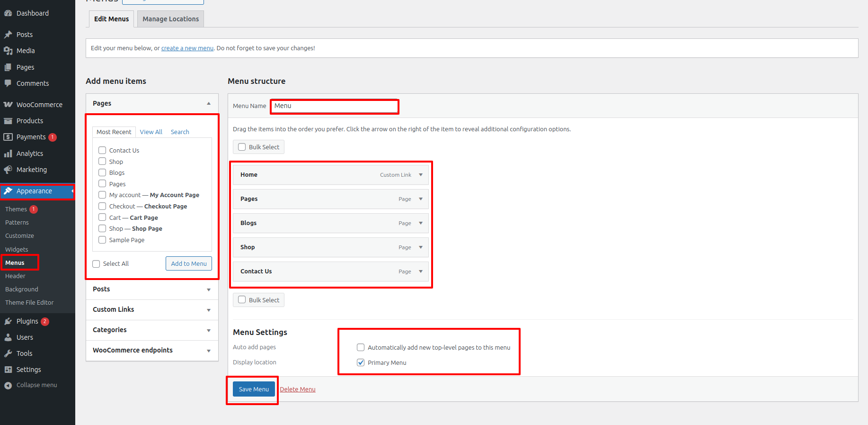Open Media via its sidebar icon
The image size is (868, 425).
coord(8,51)
